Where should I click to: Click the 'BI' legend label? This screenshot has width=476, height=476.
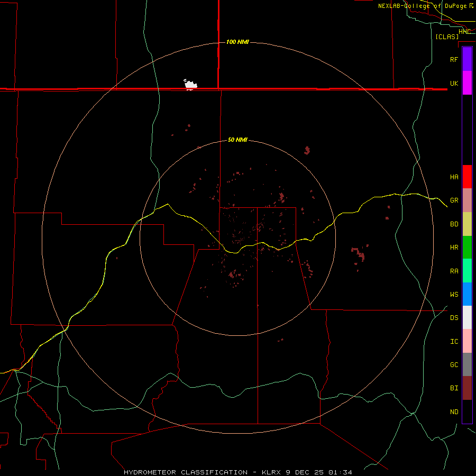(454, 388)
